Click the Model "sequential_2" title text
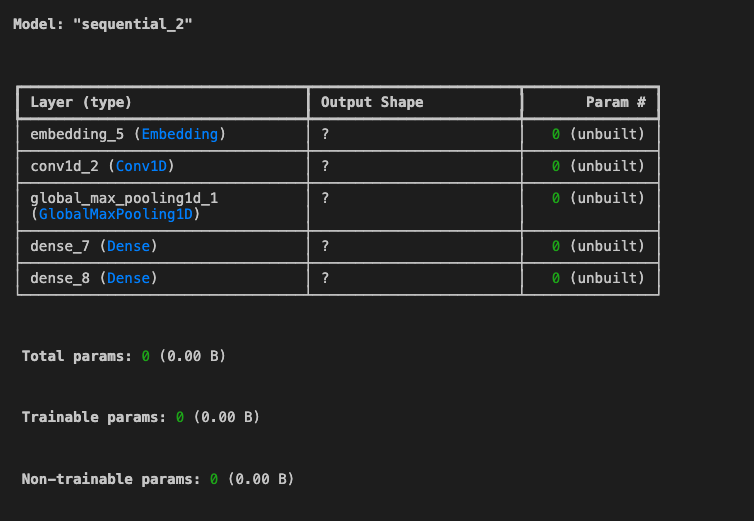The image size is (754, 521). coord(103,24)
